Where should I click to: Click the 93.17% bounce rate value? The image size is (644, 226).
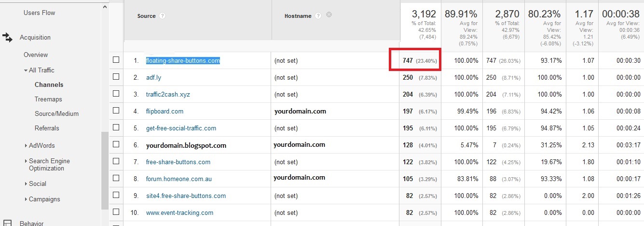click(x=550, y=60)
